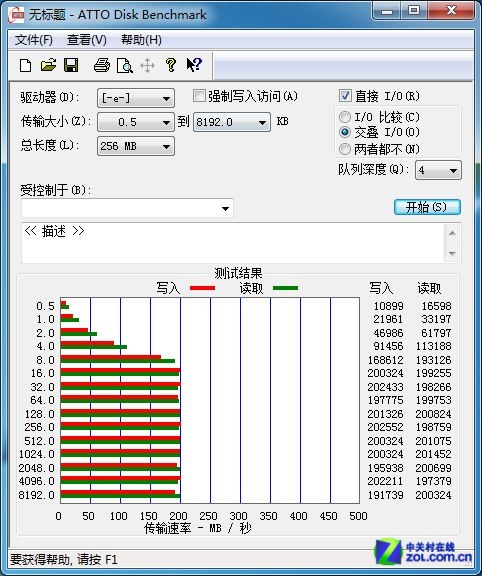Click write value 195938 for 2048.0 row

[385, 468]
